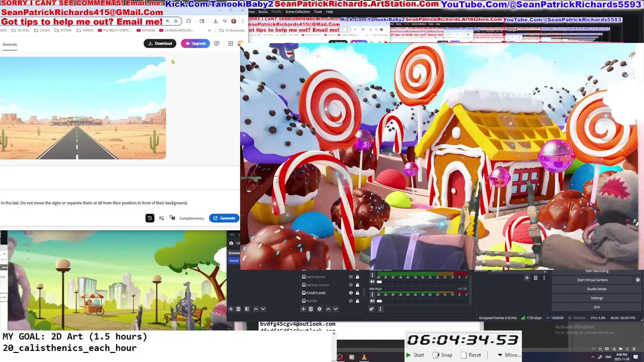
Task: Move scene down arrow
Action: (x=263, y=309)
